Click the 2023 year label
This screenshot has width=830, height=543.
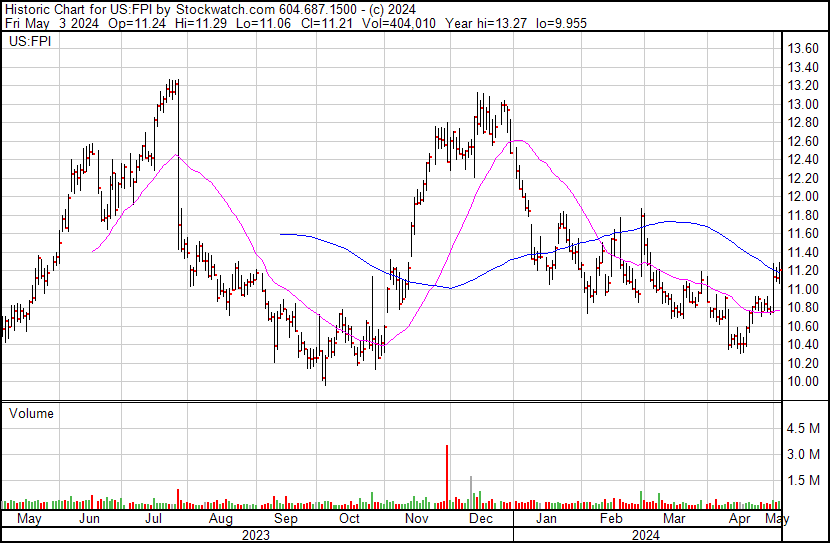coord(256,535)
